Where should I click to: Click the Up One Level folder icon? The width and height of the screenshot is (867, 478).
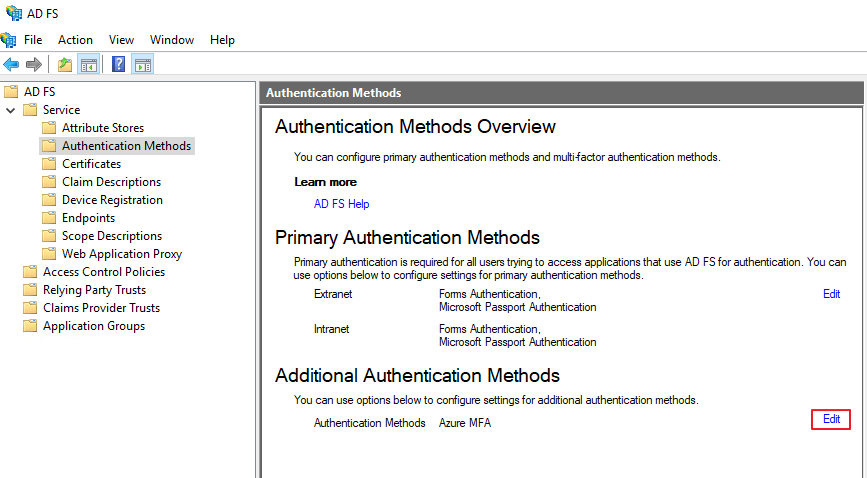pos(65,65)
